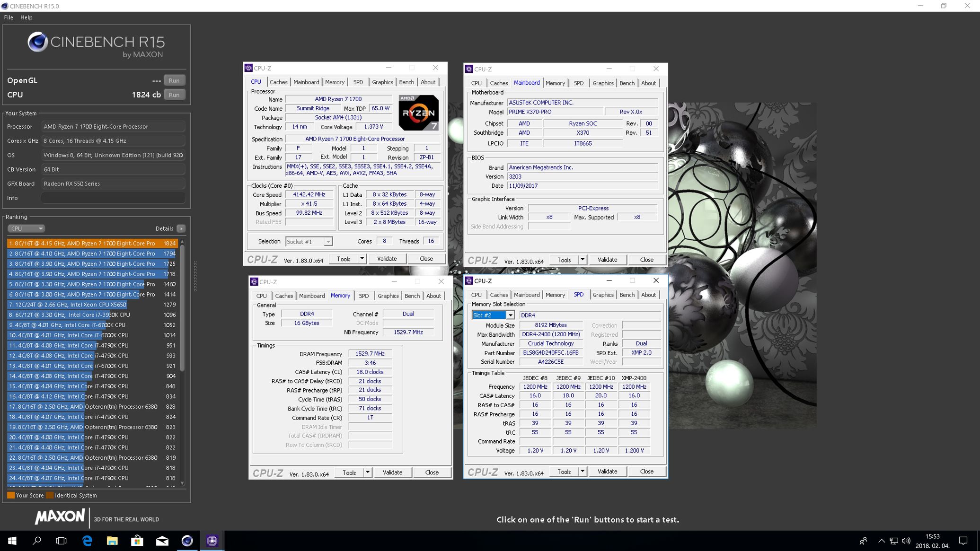Click Part Number BLS8G4D240FSC.16FB
The height and width of the screenshot is (551, 980).
click(x=550, y=353)
